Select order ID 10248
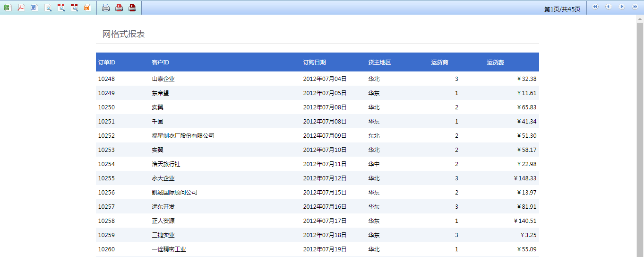 (106, 79)
